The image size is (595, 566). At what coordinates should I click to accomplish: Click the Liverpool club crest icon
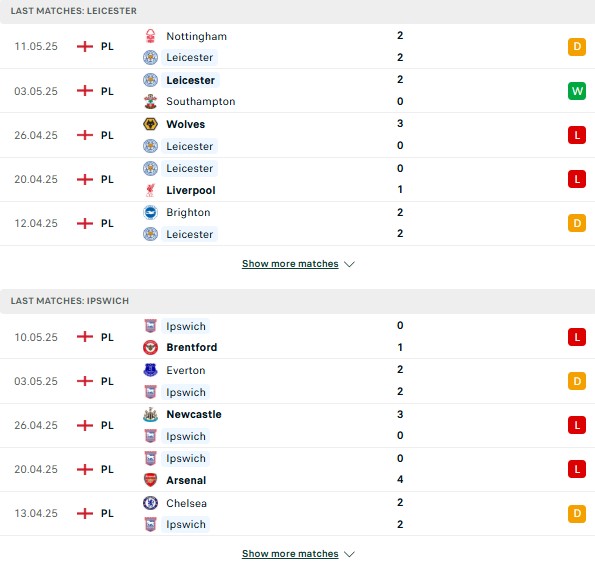pyautogui.click(x=150, y=190)
